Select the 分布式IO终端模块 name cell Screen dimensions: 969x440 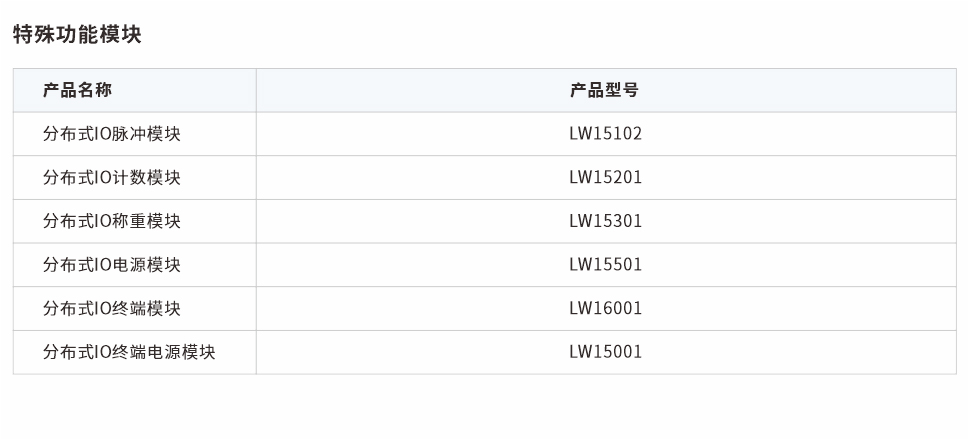(x=112, y=308)
